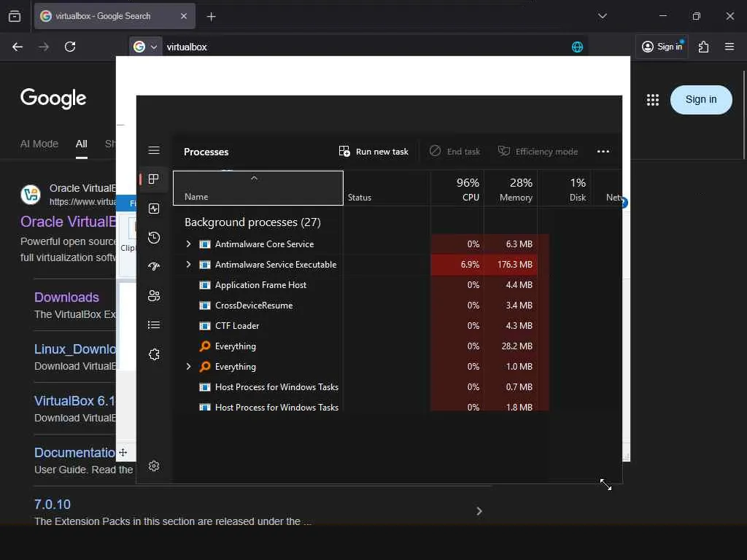Select Host Process using 0.7 MB
747x560 pixels.
276,387
